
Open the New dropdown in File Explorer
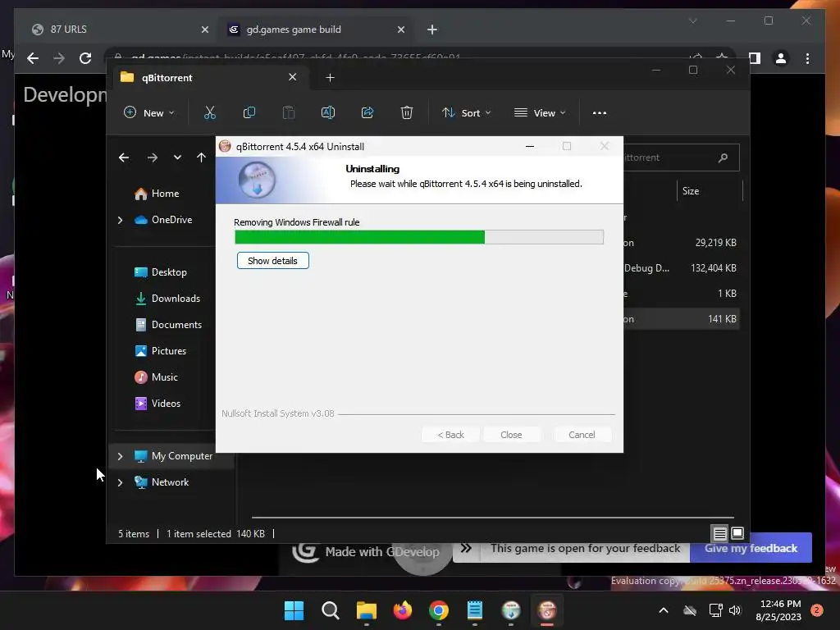click(x=149, y=113)
